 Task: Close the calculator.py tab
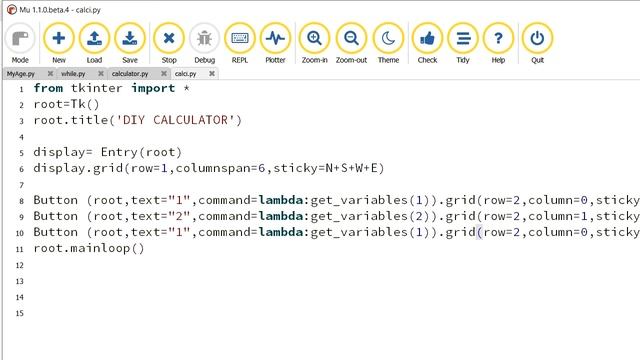tap(164, 73)
